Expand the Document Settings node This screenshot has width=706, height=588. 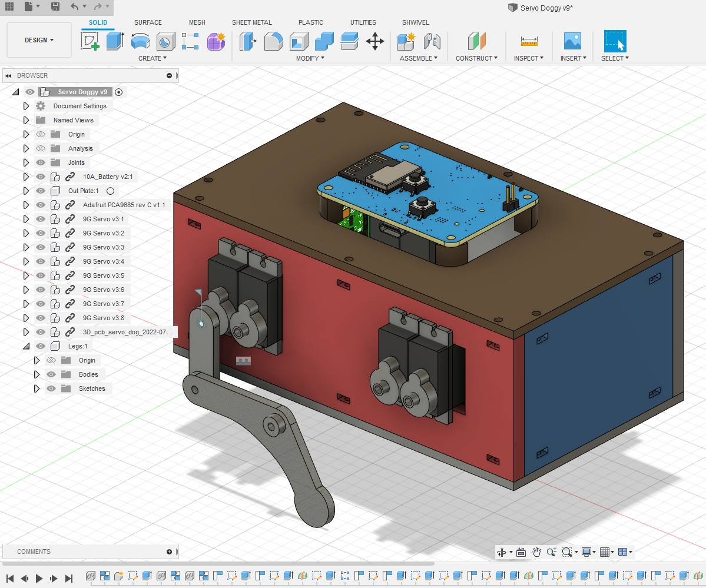pos(26,107)
